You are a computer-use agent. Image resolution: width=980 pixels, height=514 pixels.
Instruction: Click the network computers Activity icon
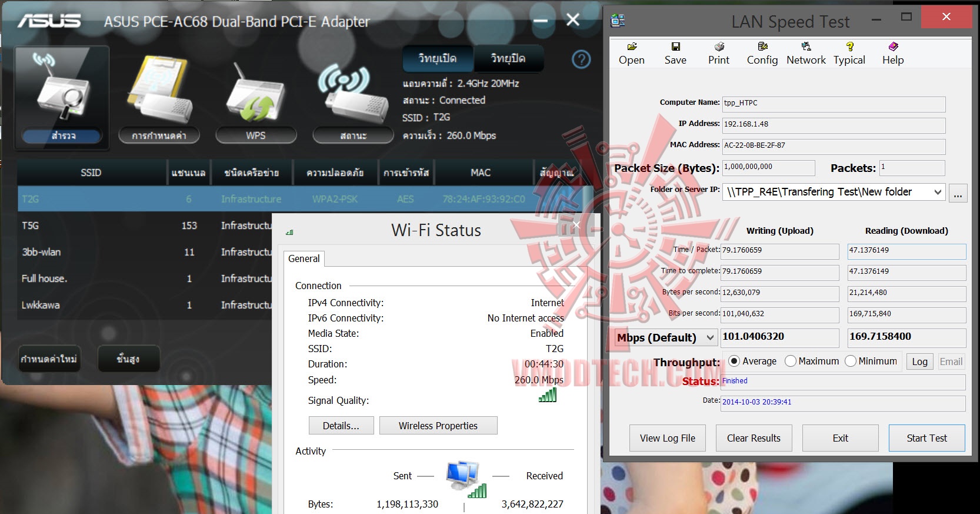coord(466,479)
